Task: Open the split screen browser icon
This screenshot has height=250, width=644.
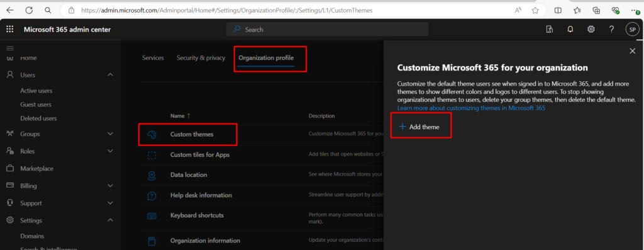Action: pyautogui.click(x=558, y=10)
